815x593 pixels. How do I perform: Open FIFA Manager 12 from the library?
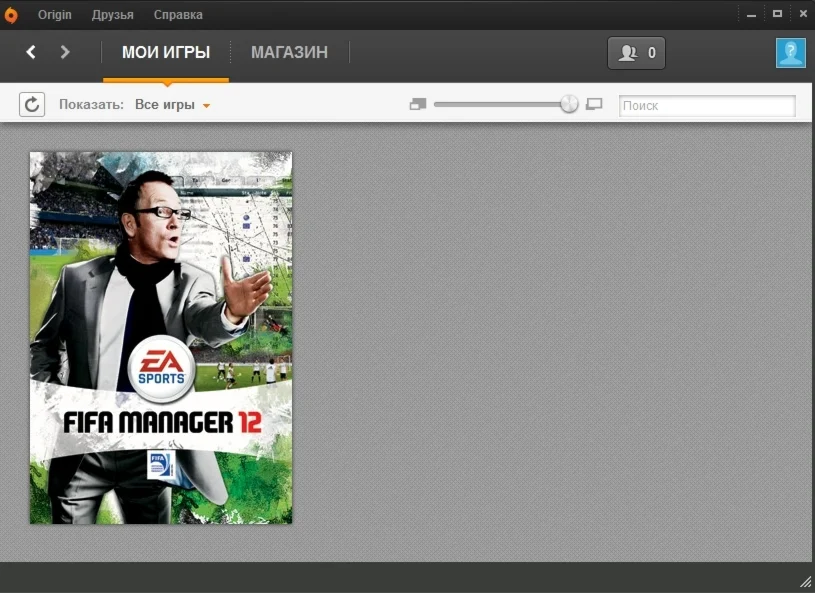[x=161, y=336]
